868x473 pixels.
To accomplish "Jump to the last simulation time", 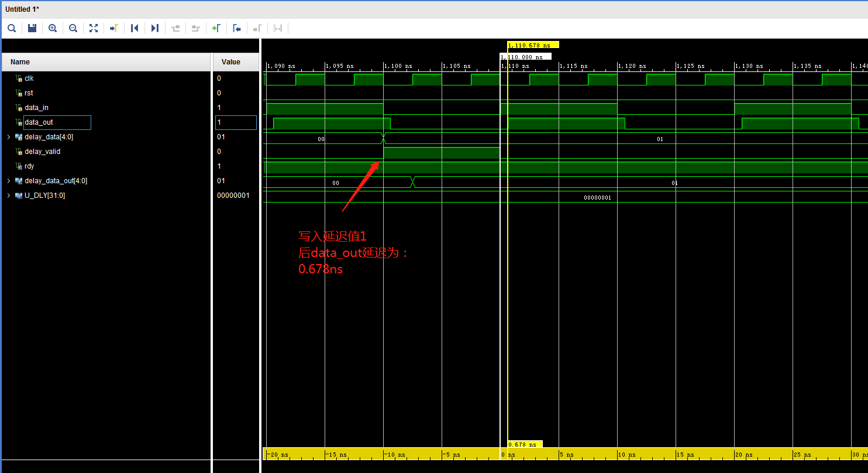I will pos(155,28).
